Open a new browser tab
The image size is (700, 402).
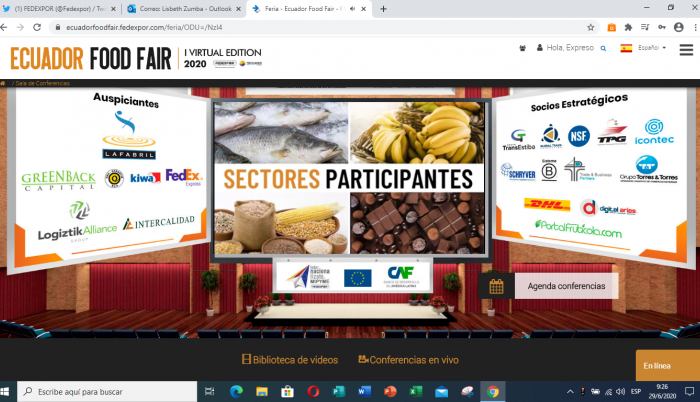(x=383, y=8)
